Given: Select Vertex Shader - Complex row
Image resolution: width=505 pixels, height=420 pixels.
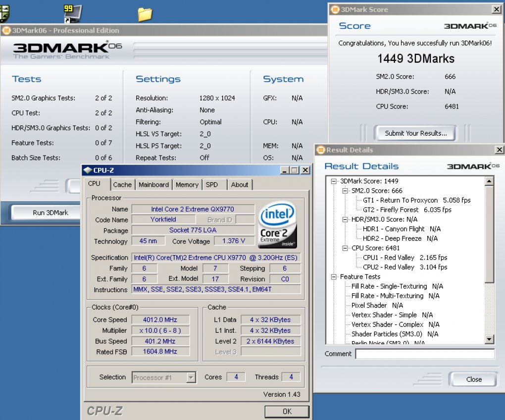Looking at the screenshot, I should (395, 324).
